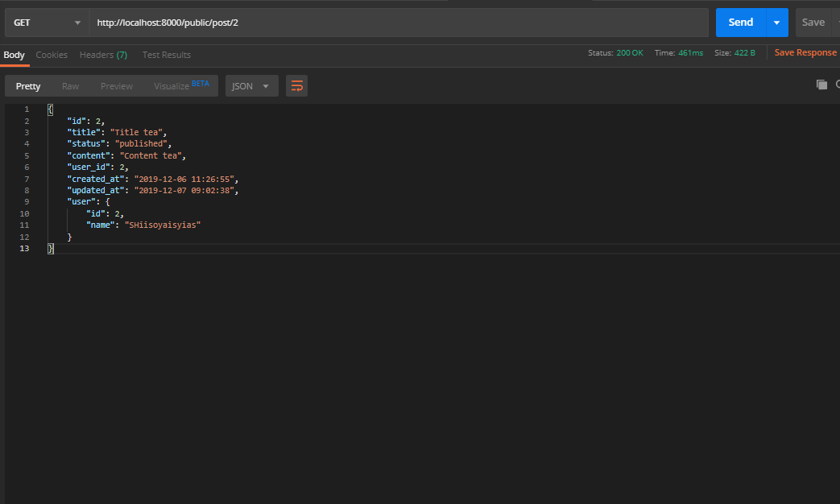Click the Send button
840x504 pixels.
coord(739,22)
